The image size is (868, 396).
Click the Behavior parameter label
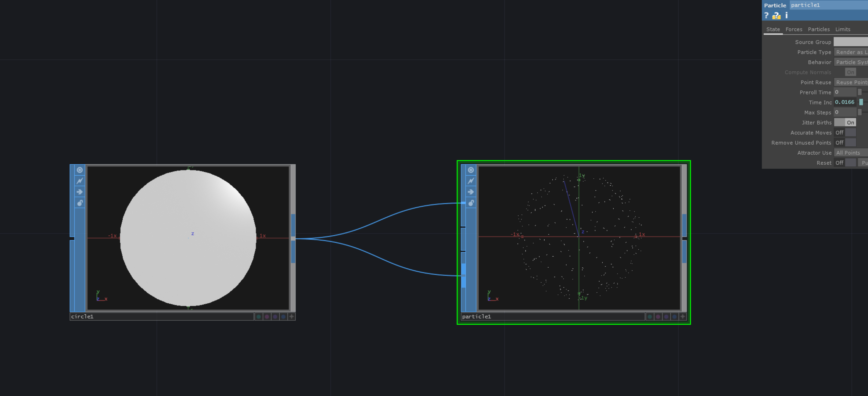pos(820,62)
